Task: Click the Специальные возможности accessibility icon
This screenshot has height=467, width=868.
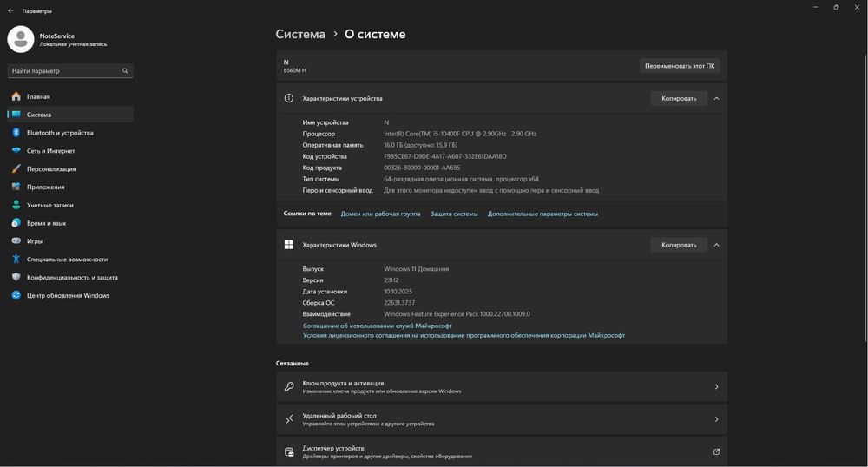Action: [16, 259]
